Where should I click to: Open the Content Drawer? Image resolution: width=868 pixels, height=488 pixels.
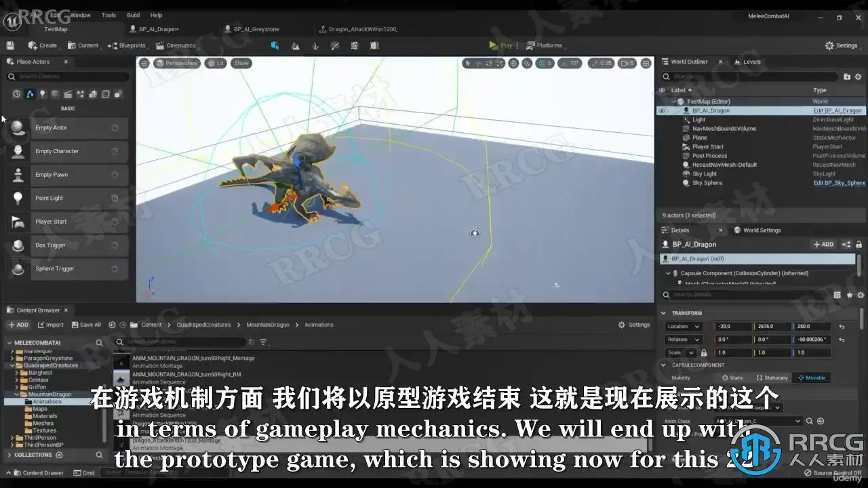tap(39, 473)
